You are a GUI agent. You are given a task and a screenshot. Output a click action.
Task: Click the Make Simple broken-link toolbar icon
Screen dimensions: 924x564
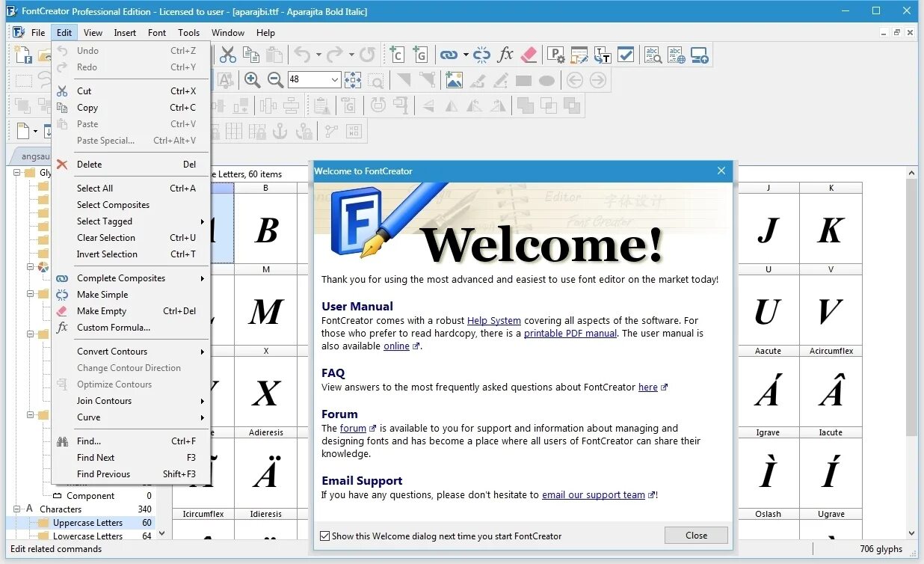(x=482, y=55)
